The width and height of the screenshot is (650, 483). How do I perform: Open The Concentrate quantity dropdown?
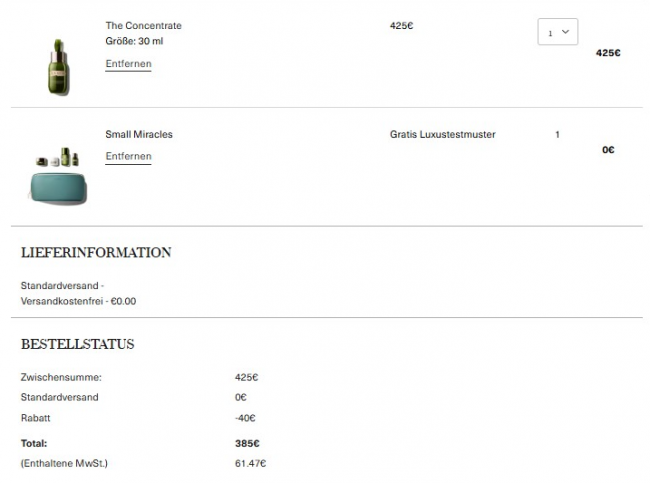557,33
